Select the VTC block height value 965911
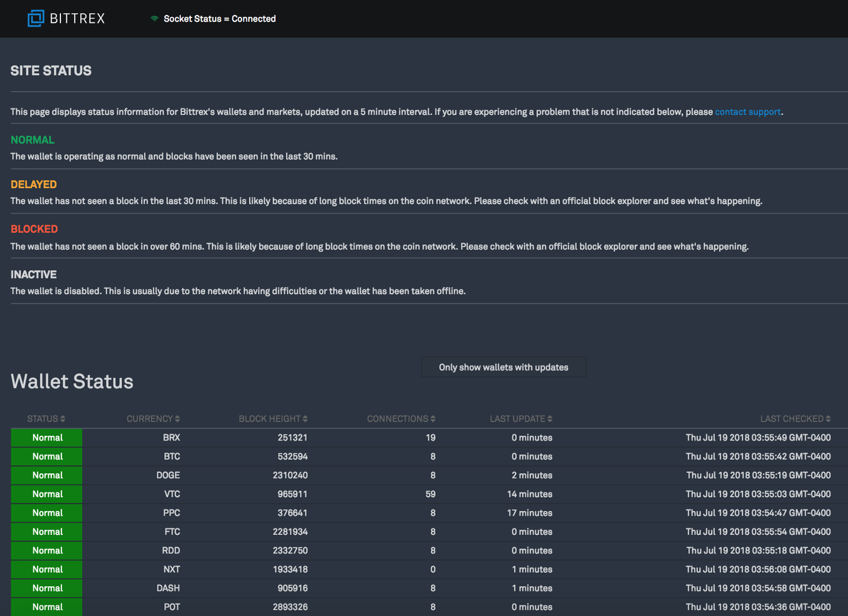 pyautogui.click(x=292, y=494)
